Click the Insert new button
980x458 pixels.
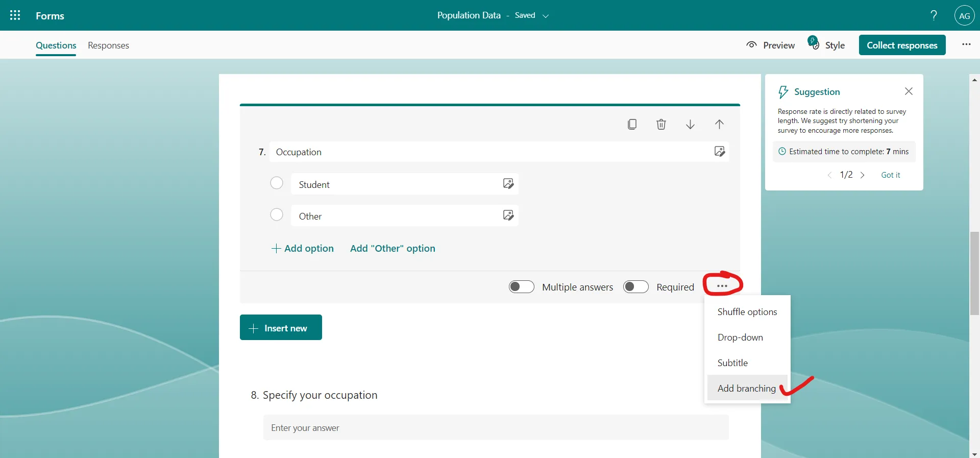[281, 327]
